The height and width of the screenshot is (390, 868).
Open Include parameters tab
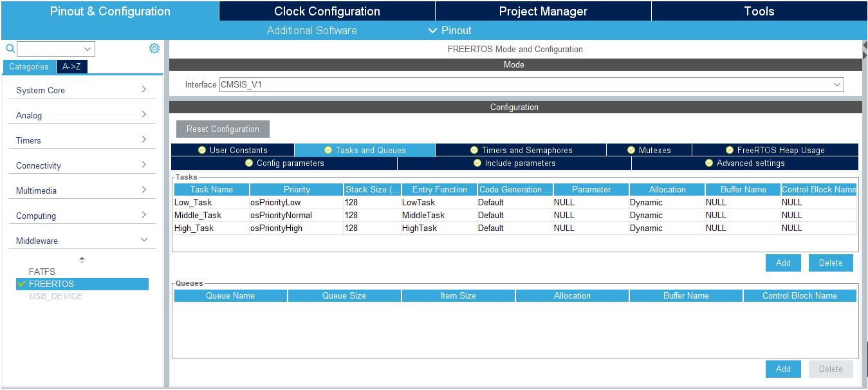(514, 163)
